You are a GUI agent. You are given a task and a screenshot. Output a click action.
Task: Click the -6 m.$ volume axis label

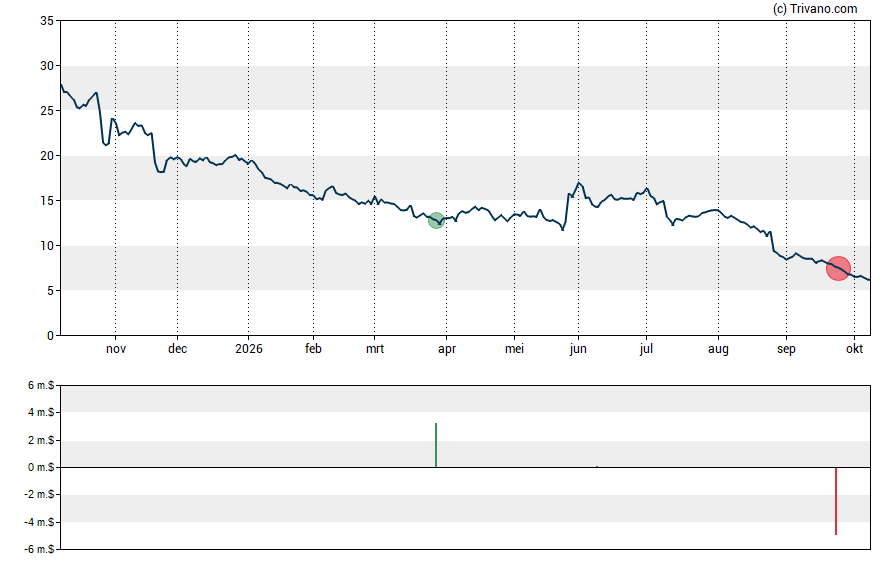[x=39, y=549]
